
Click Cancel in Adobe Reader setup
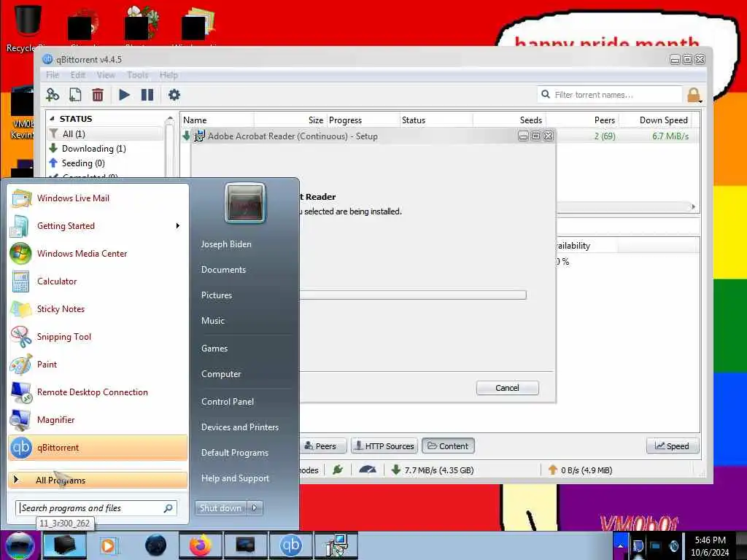[x=508, y=388]
